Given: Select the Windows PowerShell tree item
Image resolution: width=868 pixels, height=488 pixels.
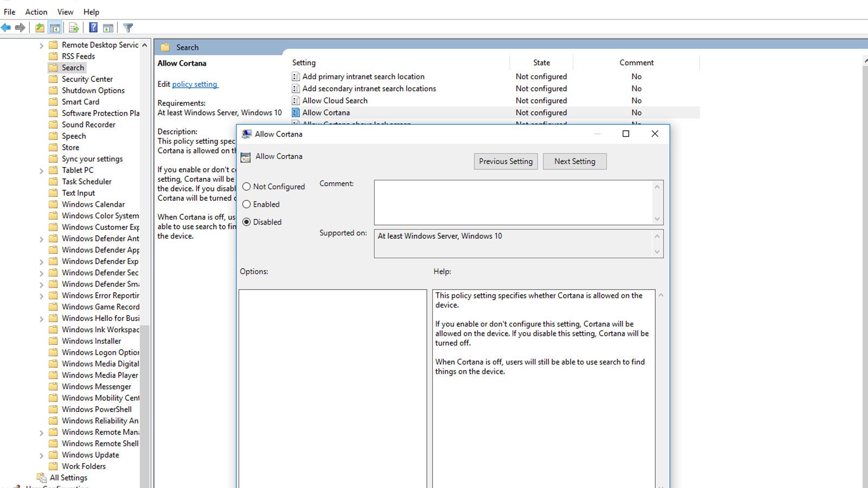Looking at the screenshot, I should coord(97,409).
